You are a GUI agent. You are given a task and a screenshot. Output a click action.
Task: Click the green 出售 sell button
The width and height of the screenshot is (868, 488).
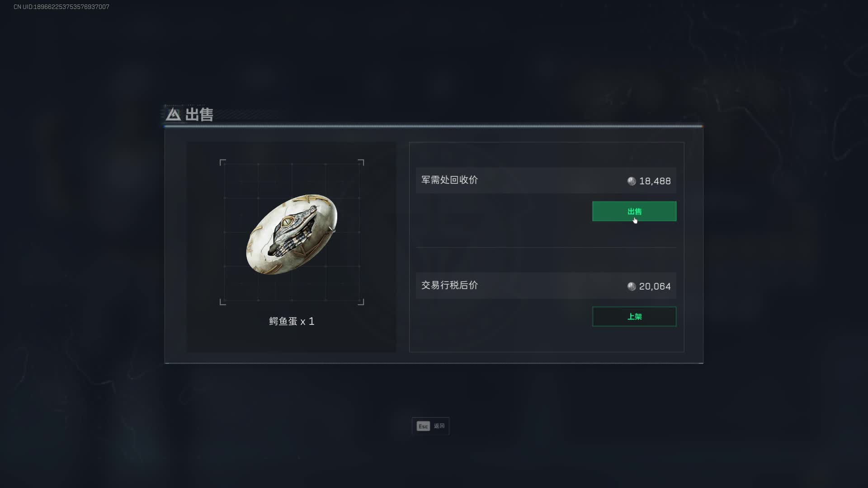click(634, 211)
